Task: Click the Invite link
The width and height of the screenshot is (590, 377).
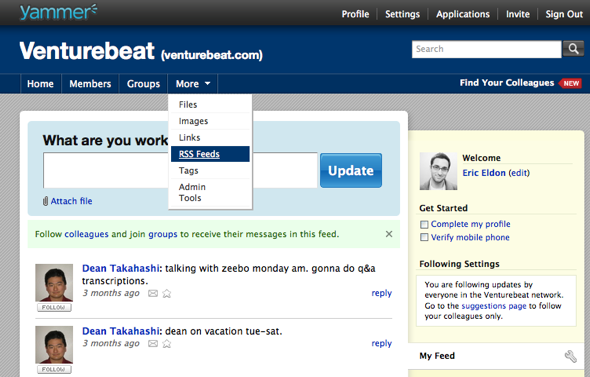Action: [x=518, y=14]
